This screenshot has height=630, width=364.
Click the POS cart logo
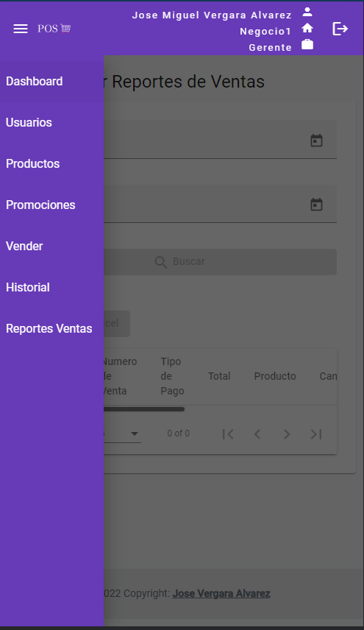[54, 29]
